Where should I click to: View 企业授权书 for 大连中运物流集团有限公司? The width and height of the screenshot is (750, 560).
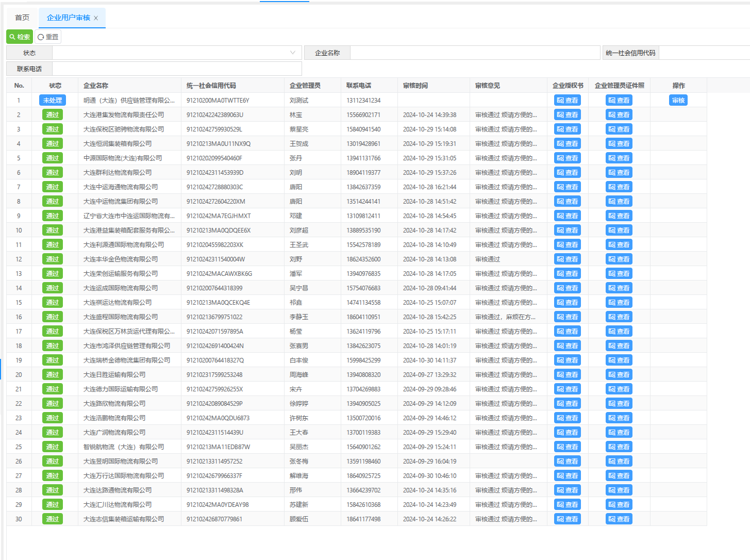(x=568, y=202)
